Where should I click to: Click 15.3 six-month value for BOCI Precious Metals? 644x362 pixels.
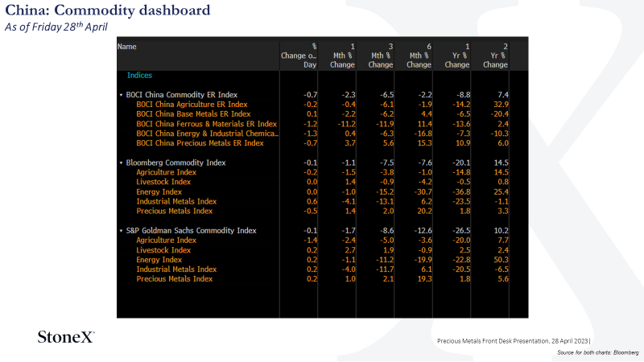(424, 143)
